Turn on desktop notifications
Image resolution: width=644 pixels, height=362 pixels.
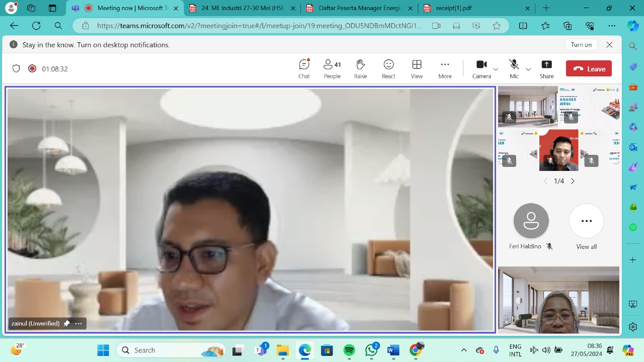581,45
